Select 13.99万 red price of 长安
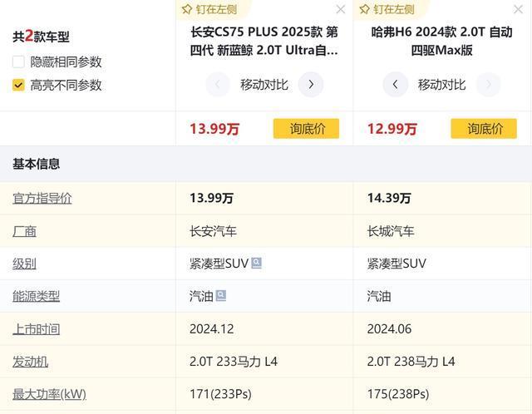 tap(214, 129)
